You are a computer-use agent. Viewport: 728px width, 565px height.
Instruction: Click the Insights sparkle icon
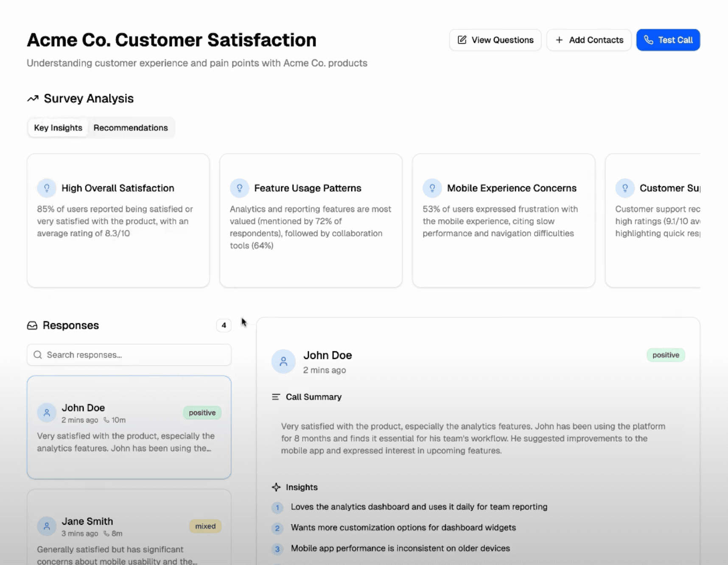tap(276, 487)
